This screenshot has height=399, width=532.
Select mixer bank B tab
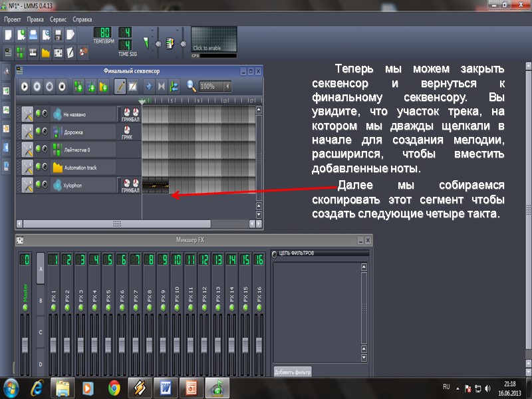[41, 301]
